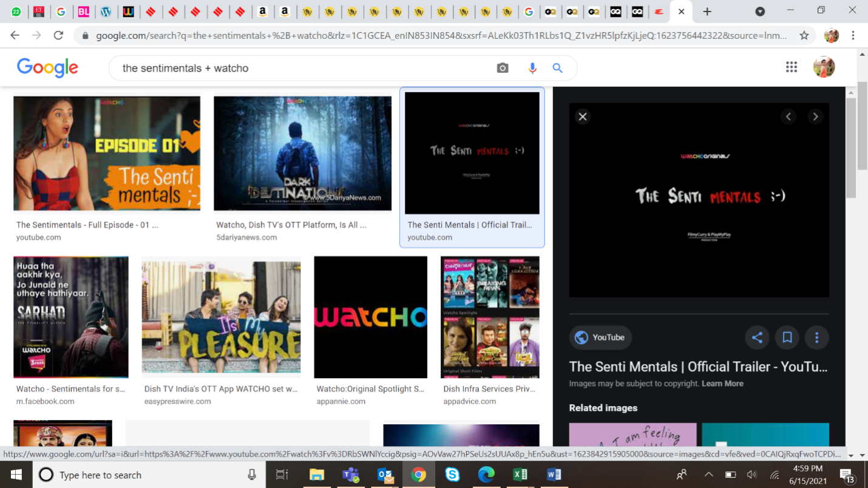868x488 pixels.
Task: Open Chrome profile avatar in toolbar
Action: [x=831, y=35]
